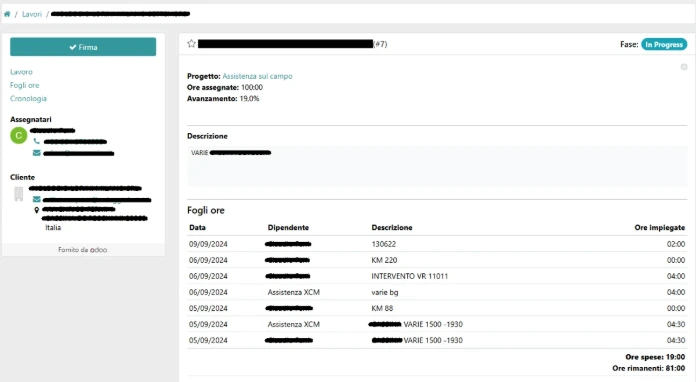Viewport: 696px width, 382px height.
Task: Click the green C assignee avatar
Action: [19, 136]
